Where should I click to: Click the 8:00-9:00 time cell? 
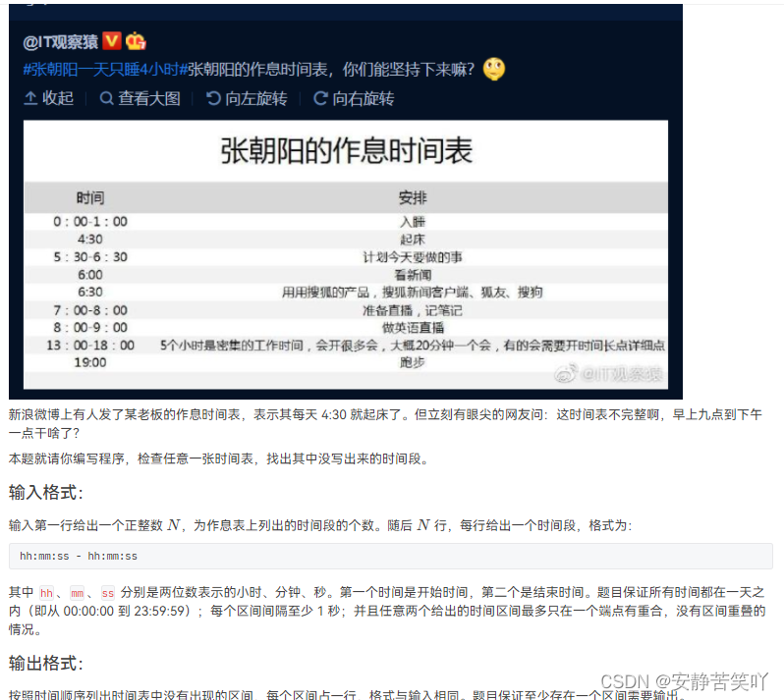90,327
